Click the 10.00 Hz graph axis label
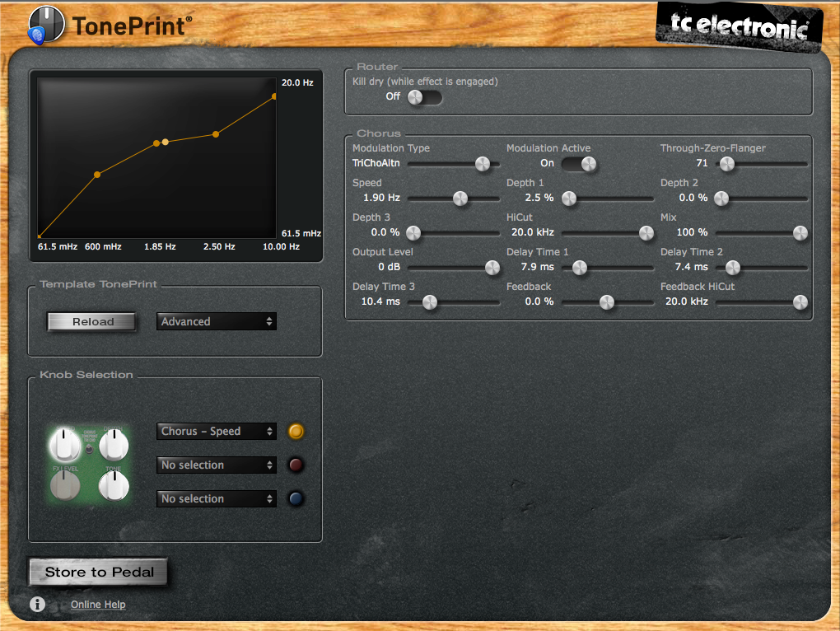 pyautogui.click(x=282, y=246)
